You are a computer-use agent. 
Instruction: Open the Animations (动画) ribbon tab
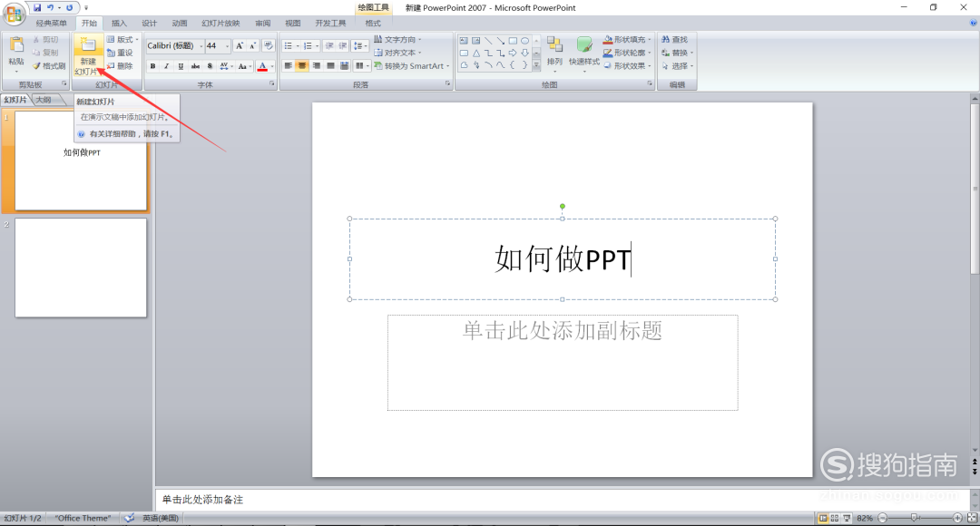pos(180,23)
